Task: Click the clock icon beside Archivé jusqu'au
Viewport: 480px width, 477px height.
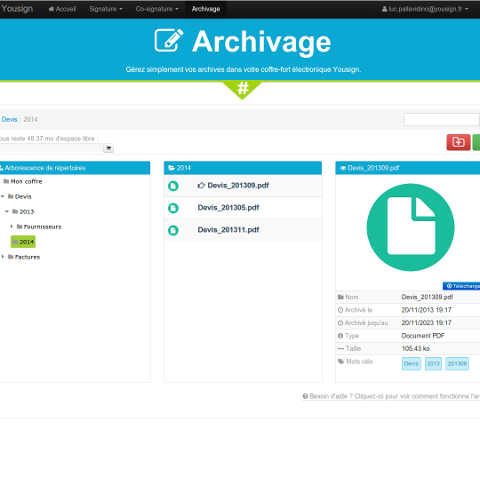Action: pos(341,323)
